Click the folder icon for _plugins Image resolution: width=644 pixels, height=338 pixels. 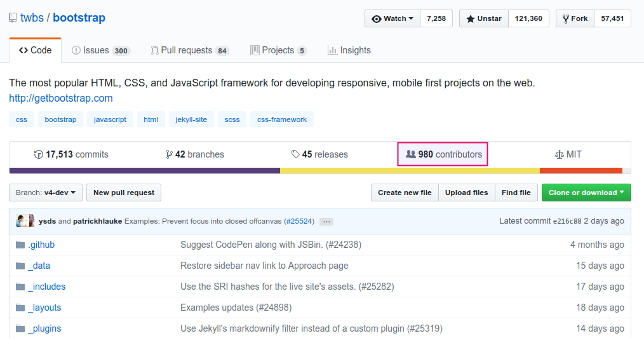point(20,328)
